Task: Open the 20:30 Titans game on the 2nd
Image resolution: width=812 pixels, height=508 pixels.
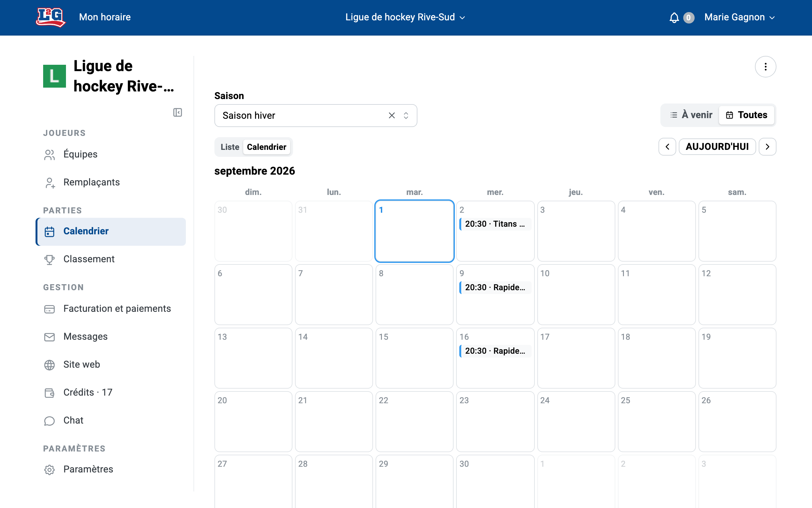Action: pos(495,224)
